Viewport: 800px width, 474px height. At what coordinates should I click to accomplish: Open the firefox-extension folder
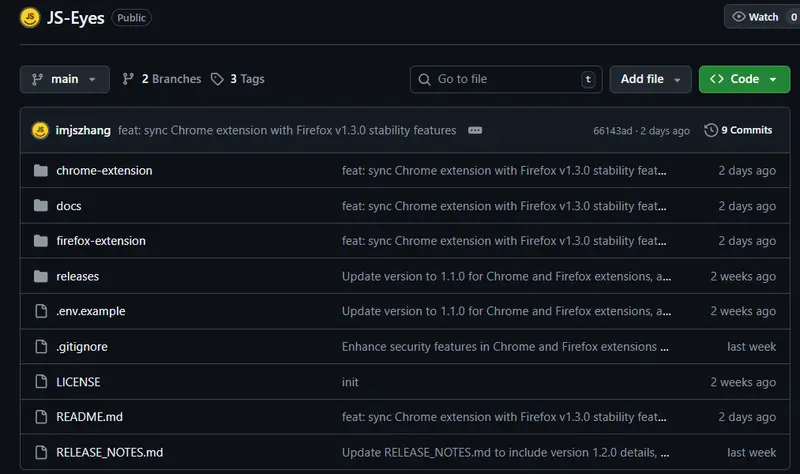pyautogui.click(x=101, y=241)
